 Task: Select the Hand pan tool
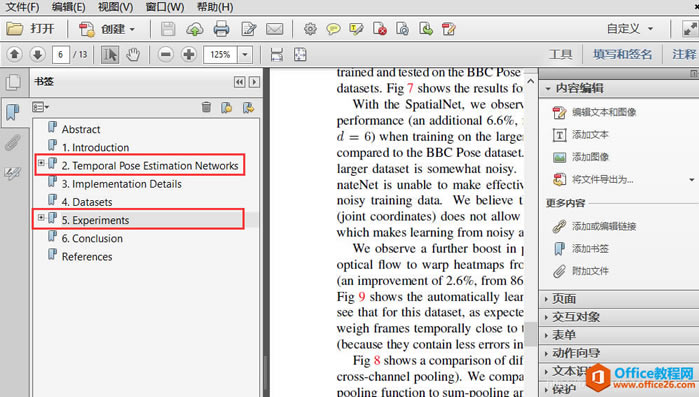pos(133,55)
